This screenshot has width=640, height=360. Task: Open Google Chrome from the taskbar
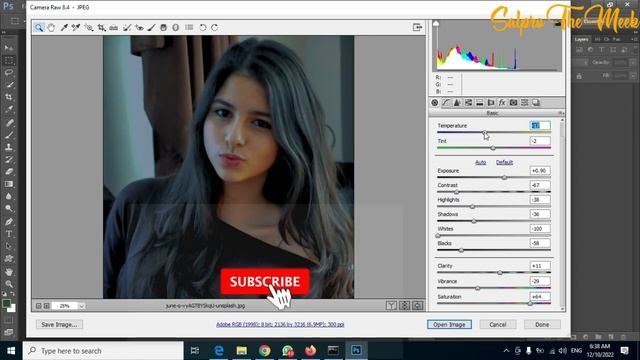[x=264, y=351]
